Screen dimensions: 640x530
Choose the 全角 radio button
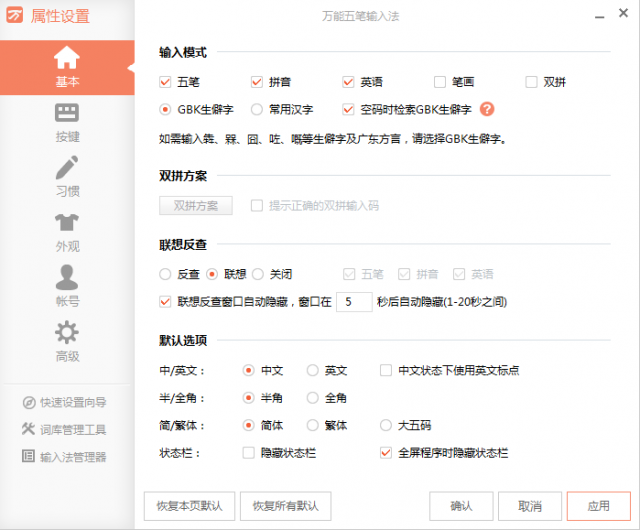click(x=313, y=398)
